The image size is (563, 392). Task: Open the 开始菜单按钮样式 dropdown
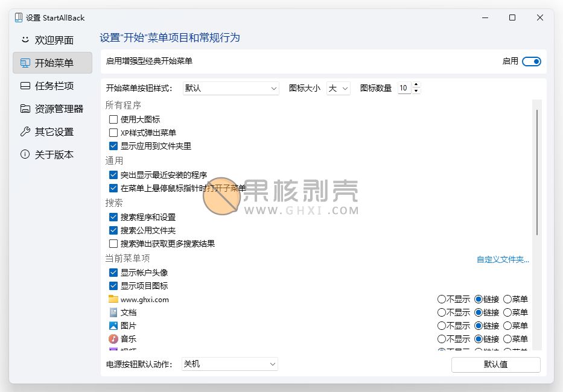click(231, 88)
